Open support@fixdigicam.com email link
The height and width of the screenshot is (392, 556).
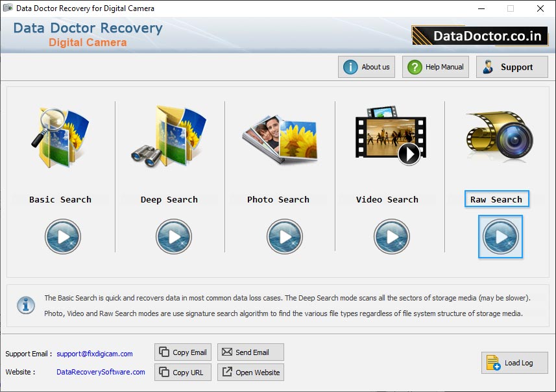click(x=95, y=354)
